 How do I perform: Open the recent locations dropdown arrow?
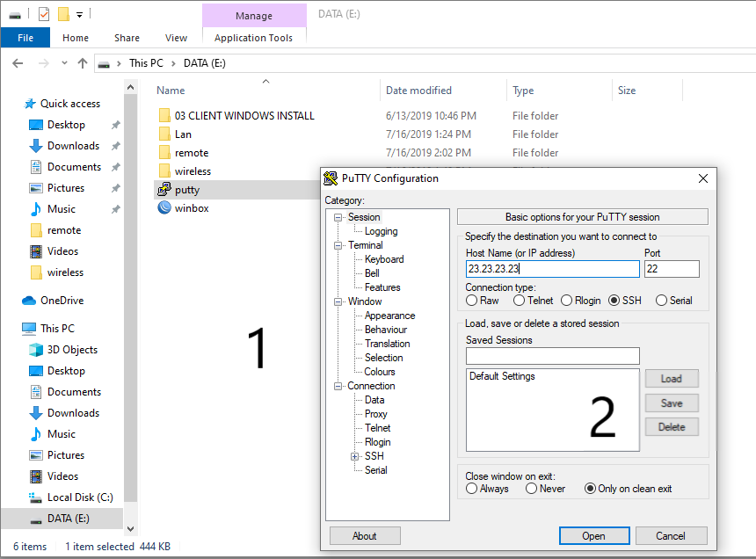(x=64, y=63)
